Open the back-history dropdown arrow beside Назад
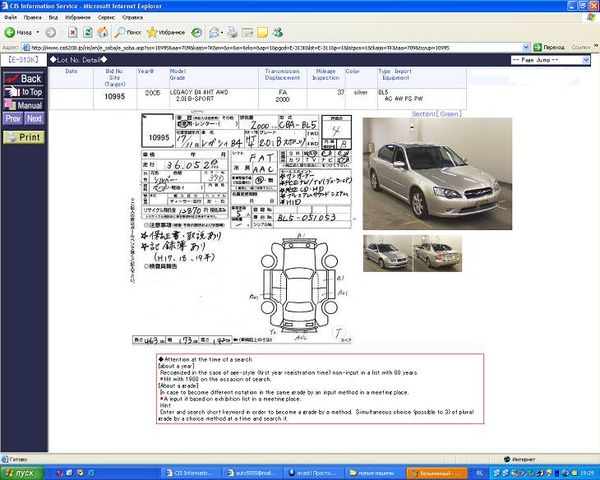The image size is (600, 480). click(x=38, y=33)
